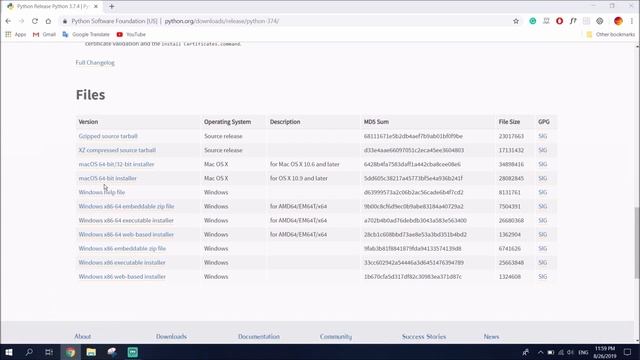This screenshot has width=640, height=360.
Task: Open the Google Translate bookmark
Action: click(86, 35)
